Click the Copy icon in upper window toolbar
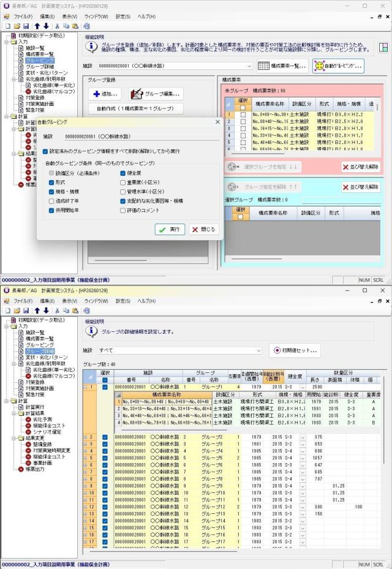392x569 pixels. [x=66, y=26]
